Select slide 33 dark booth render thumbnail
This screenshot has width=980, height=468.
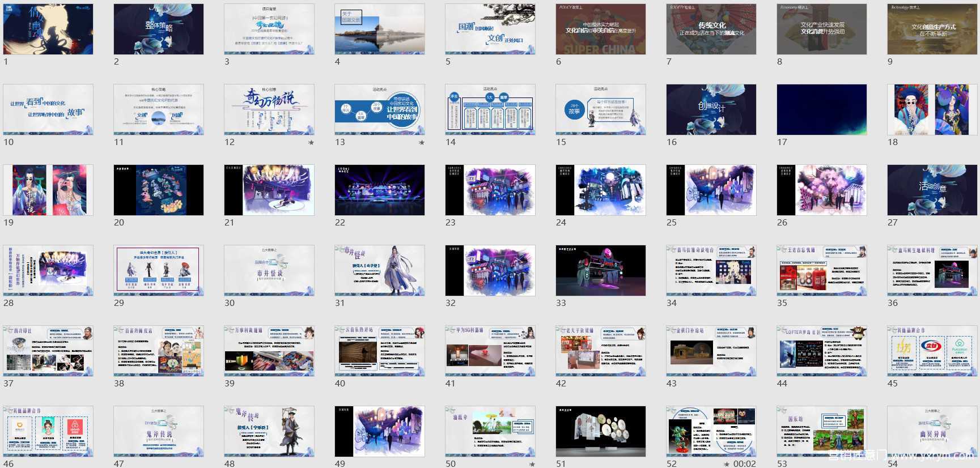tap(601, 270)
